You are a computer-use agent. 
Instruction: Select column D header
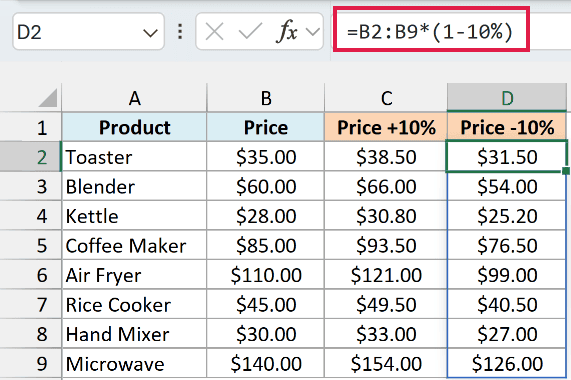coord(507,98)
